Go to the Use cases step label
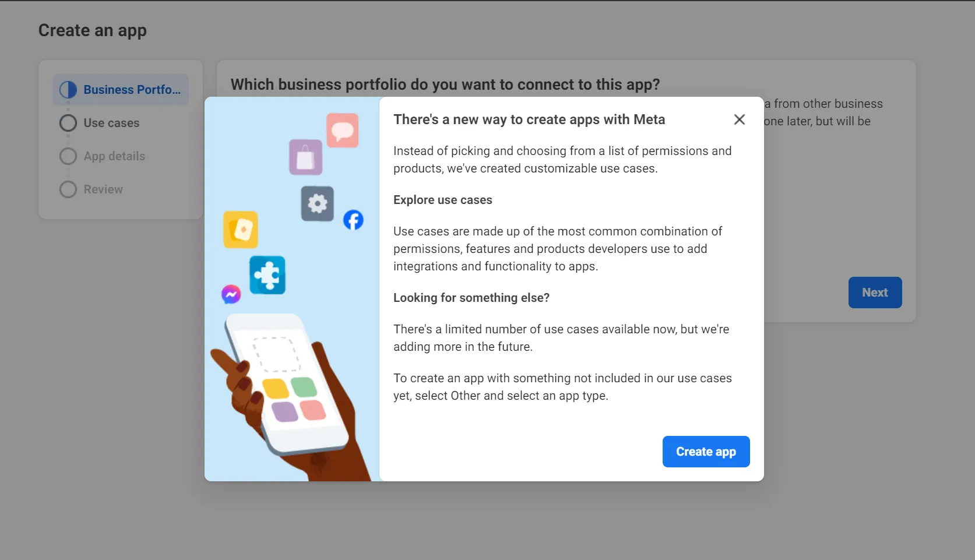 [111, 123]
